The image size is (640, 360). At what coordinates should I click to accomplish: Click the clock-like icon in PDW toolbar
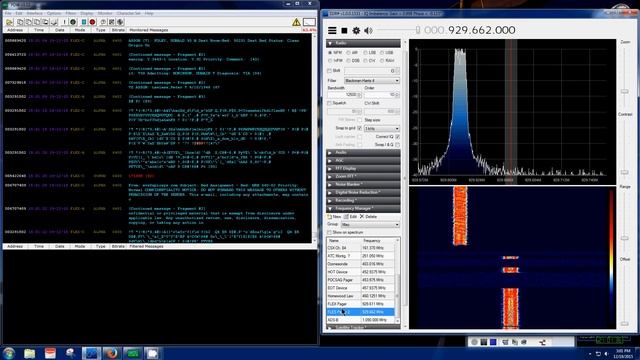(103, 22)
